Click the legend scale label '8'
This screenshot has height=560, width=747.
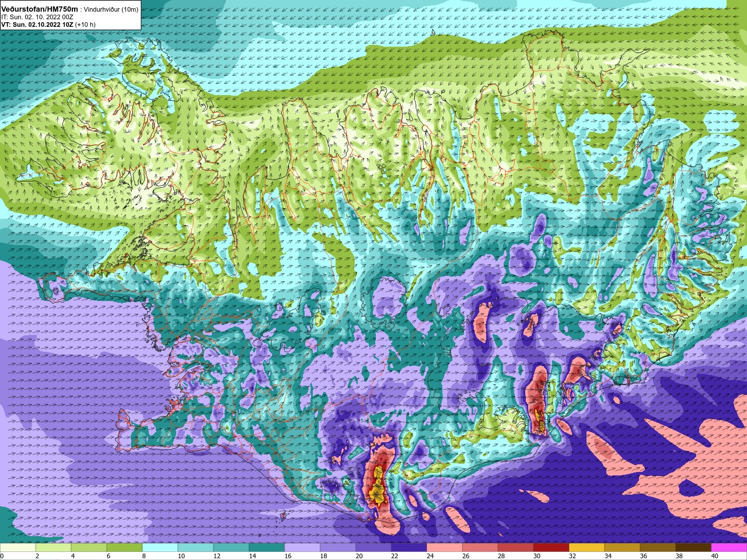click(144, 556)
